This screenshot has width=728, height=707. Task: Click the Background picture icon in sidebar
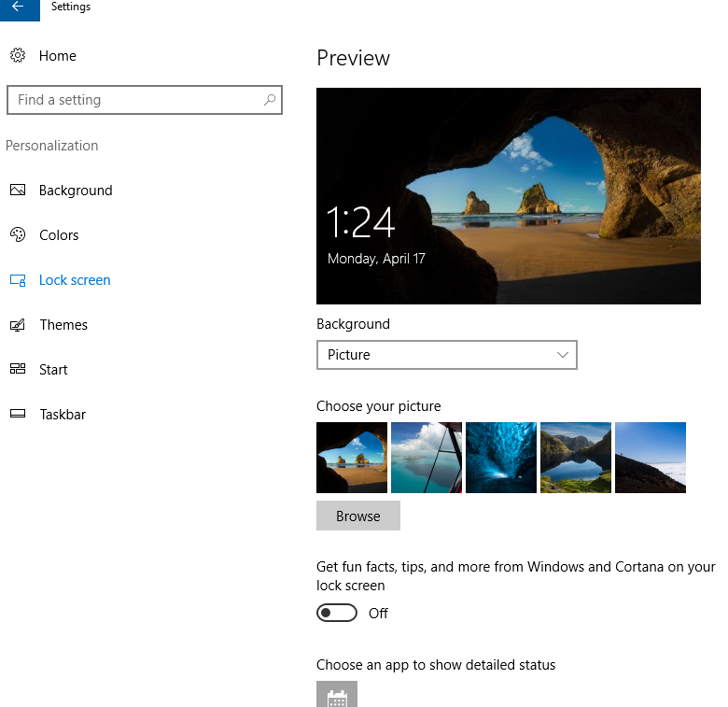click(x=18, y=191)
